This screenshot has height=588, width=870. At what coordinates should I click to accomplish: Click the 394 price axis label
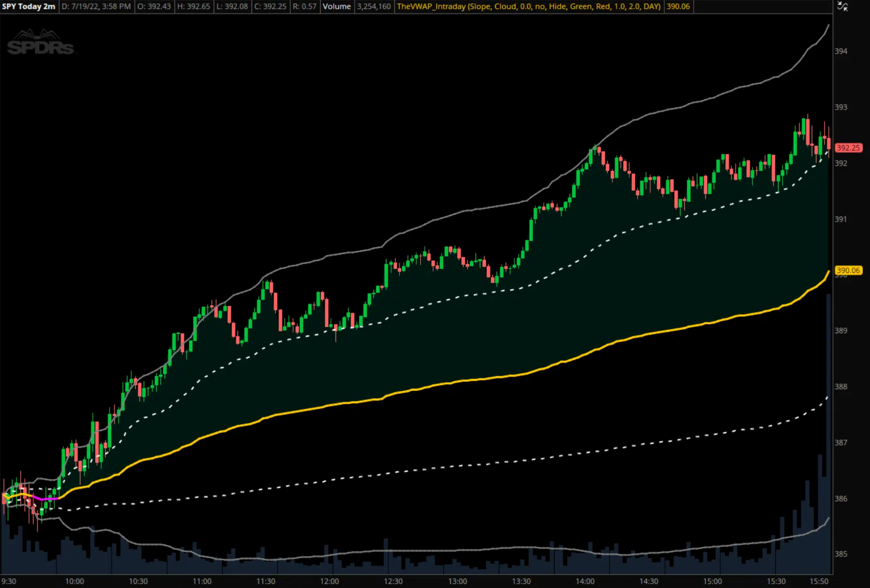(x=841, y=51)
